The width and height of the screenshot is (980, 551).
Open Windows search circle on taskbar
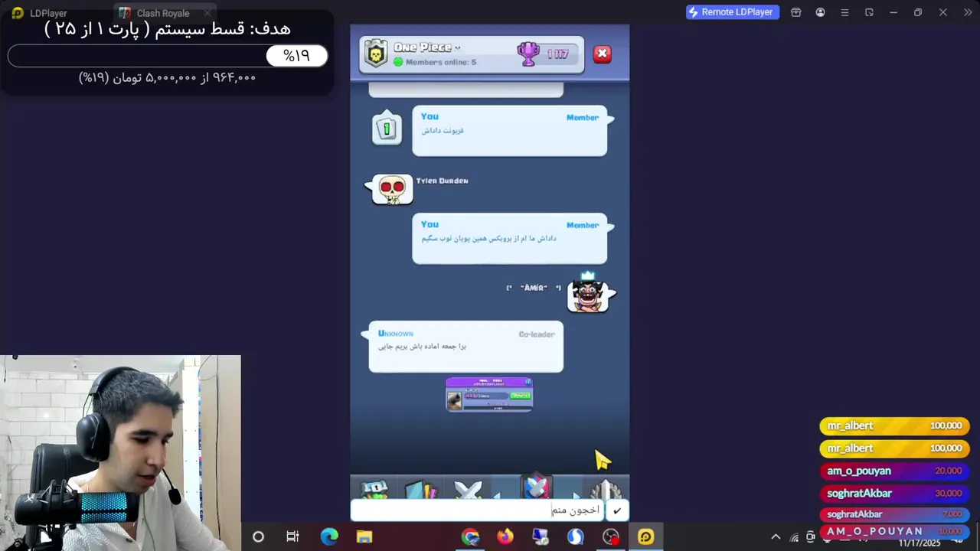coord(258,536)
